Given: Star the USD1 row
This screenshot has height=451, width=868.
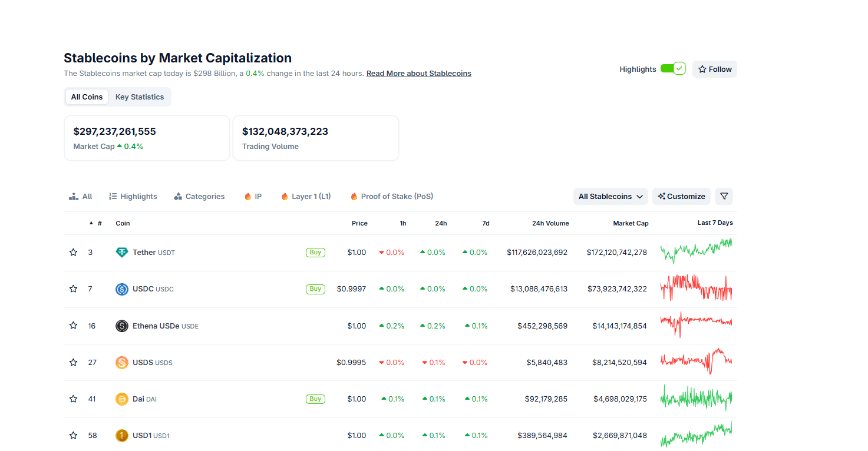Looking at the screenshot, I should pos(73,436).
